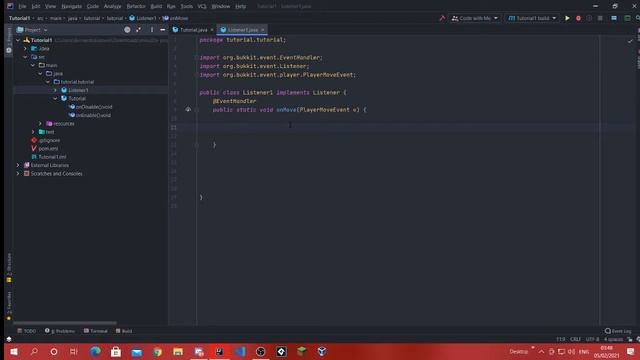
Task: Open Chrome from the taskbar
Action: pos(157,351)
